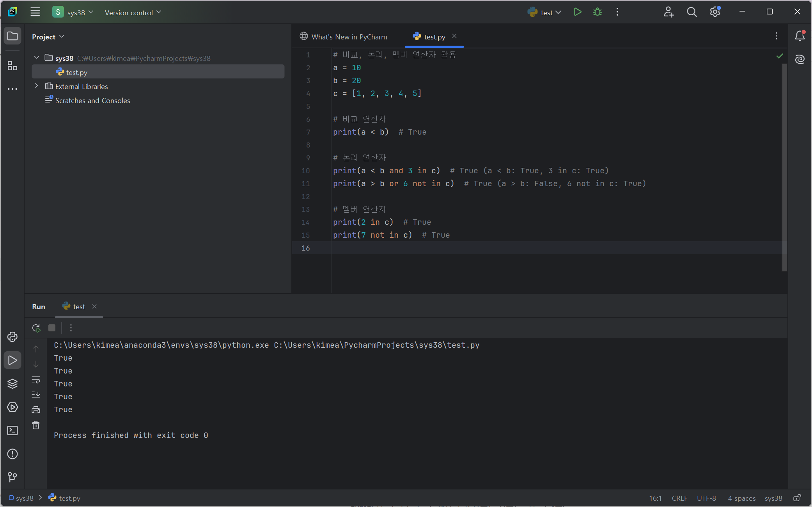Click the editor vertical scrollbar

pos(784,168)
